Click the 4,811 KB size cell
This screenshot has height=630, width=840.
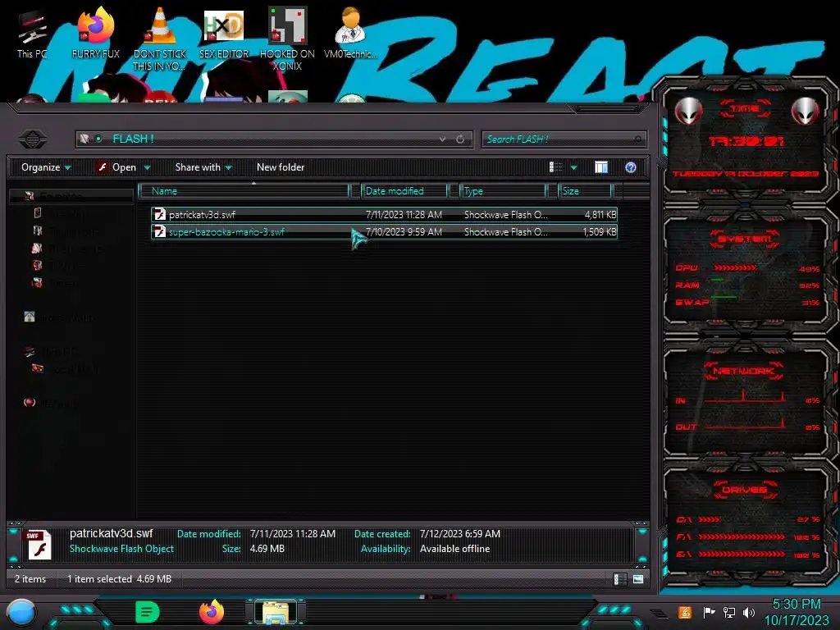[x=600, y=214]
